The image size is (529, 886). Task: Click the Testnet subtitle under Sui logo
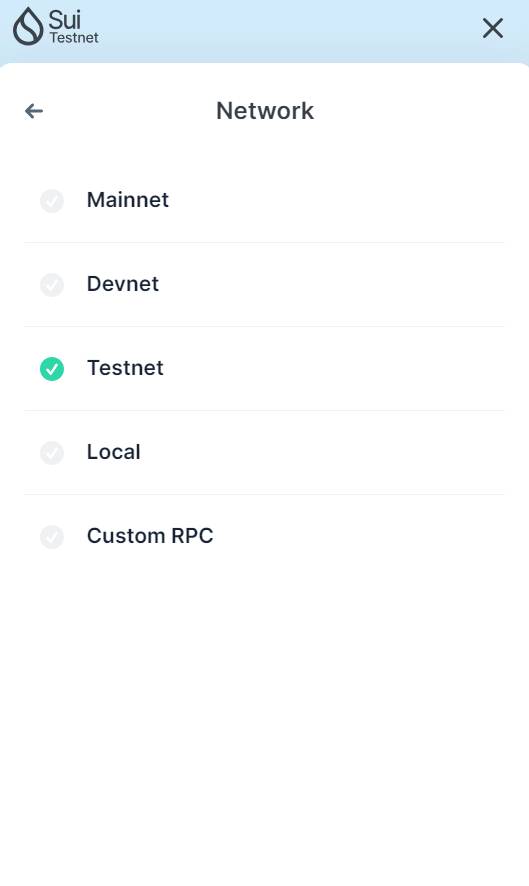tap(74, 38)
